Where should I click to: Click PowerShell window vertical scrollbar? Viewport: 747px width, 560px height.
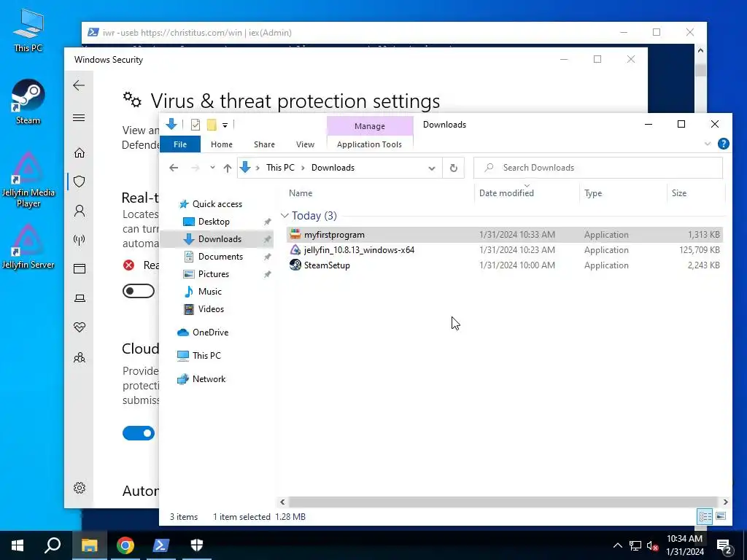[700, 69]
